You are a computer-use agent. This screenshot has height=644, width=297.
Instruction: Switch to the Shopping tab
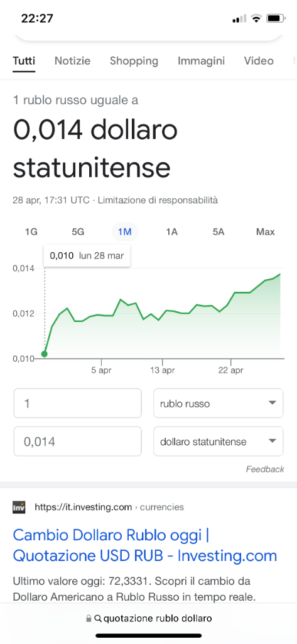coord(134,61)
